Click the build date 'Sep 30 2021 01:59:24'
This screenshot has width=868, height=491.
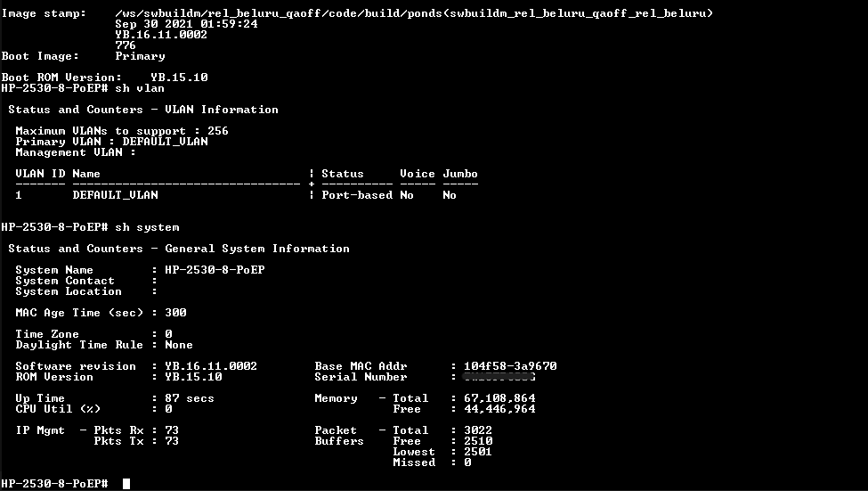pyautogui.click(x=186, y=24)
